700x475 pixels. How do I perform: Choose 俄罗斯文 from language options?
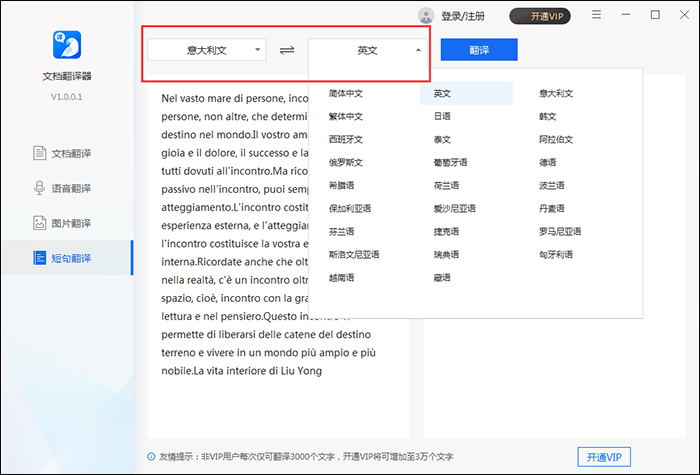point(346,162)
